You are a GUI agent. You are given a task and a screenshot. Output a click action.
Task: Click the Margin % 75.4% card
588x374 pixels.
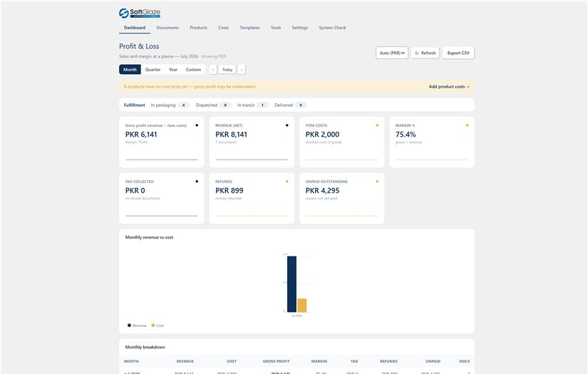[432, 142]
